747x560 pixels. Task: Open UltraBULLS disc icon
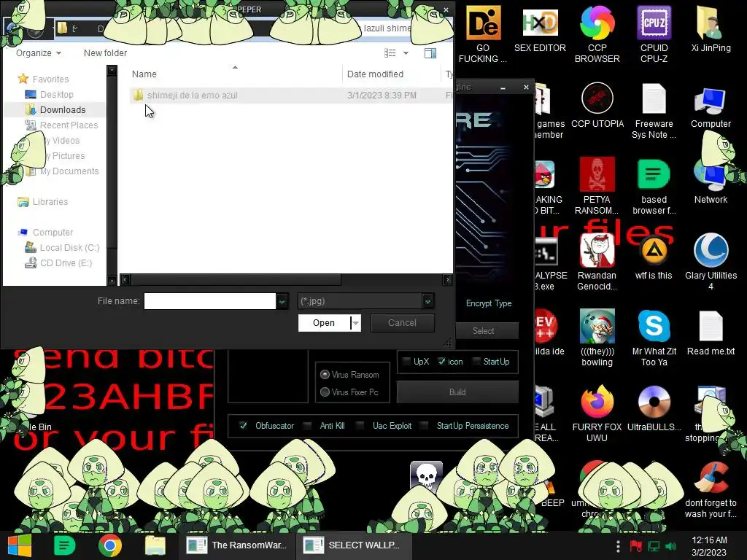654,408
